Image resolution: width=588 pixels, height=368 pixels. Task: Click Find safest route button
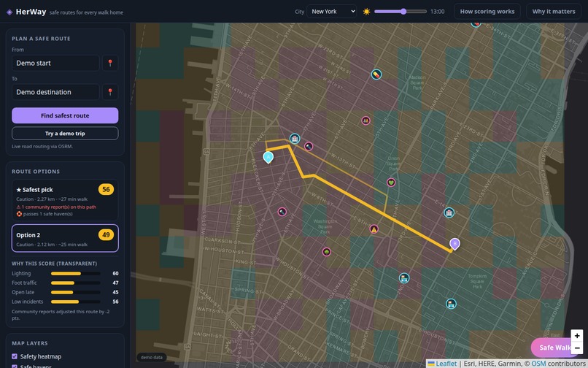65,115
